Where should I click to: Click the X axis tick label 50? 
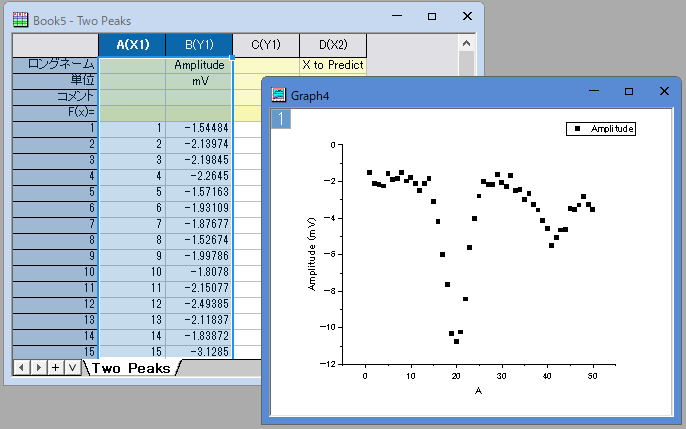coord(592,376)
